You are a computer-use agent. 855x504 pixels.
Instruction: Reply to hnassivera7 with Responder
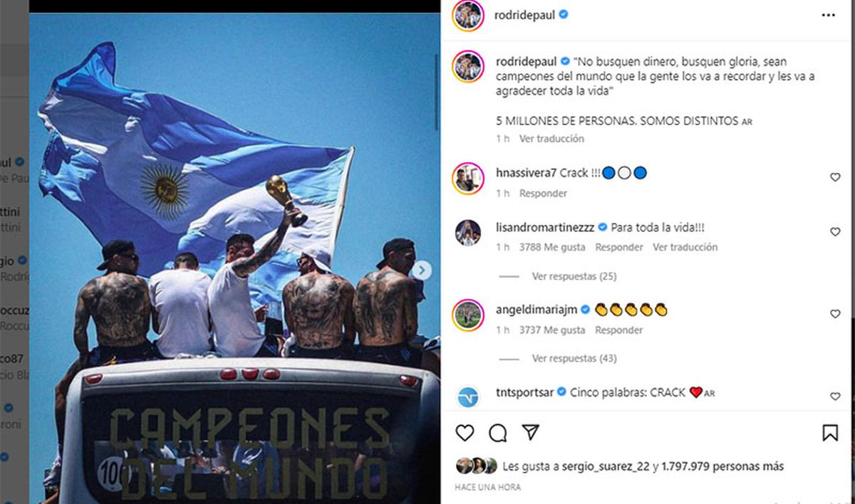[543, 194]
